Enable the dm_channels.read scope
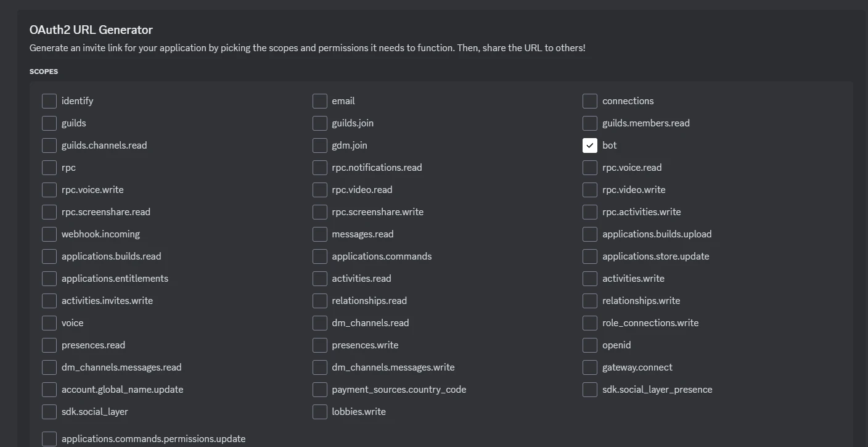868x447 pixels. tap(320, 323)
